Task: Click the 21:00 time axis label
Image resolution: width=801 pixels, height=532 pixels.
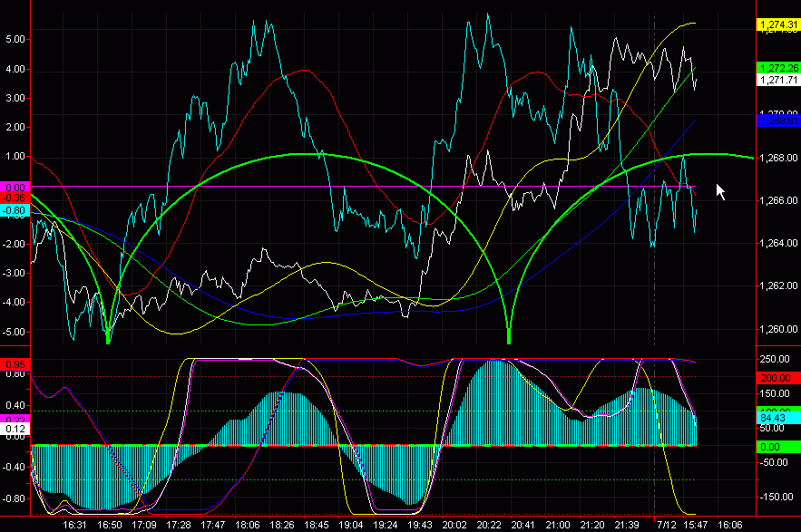Action: click(x=557, y=525)
